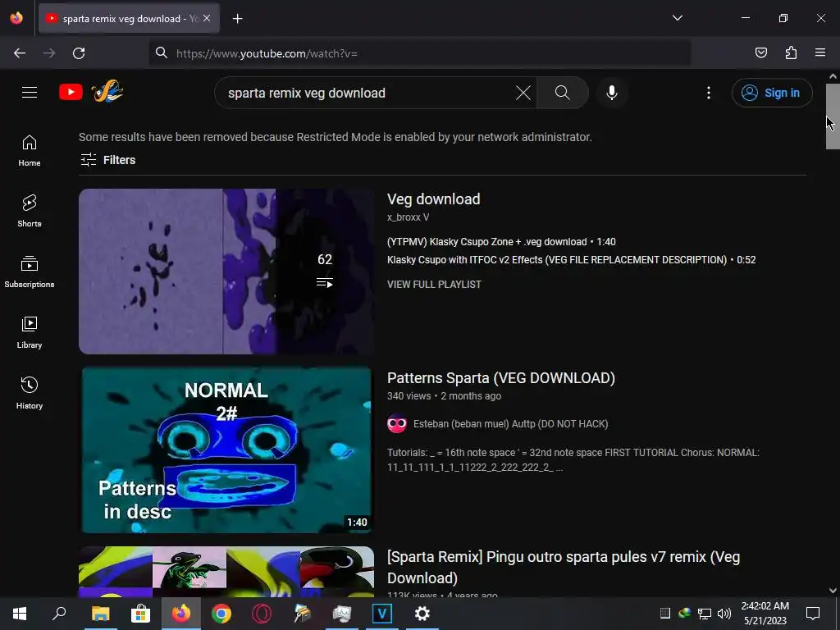Click Patterns Sparta (VEG DOWNLOAD) title

[501, 377]
